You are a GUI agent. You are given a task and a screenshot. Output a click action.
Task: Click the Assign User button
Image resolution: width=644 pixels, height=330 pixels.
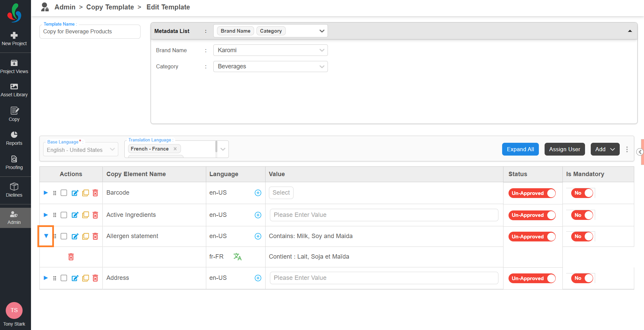564,149
